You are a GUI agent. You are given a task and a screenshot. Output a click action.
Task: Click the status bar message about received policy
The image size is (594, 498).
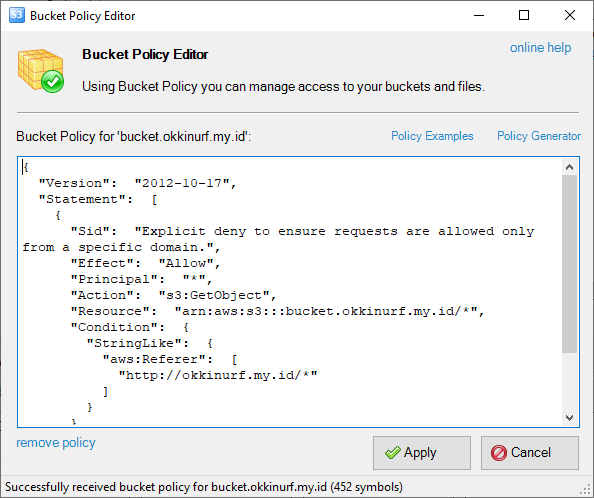[x=204, y=487]
